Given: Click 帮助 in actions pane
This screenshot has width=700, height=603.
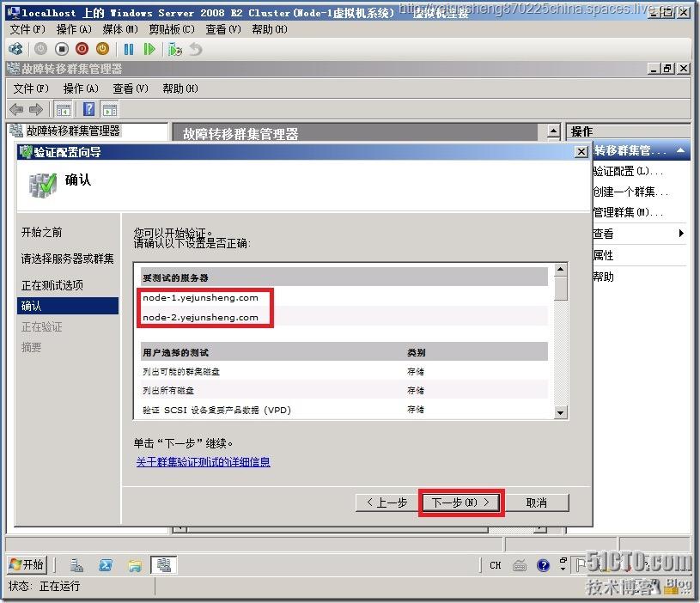Looking at the screenshot, I should tap(603, 277).
